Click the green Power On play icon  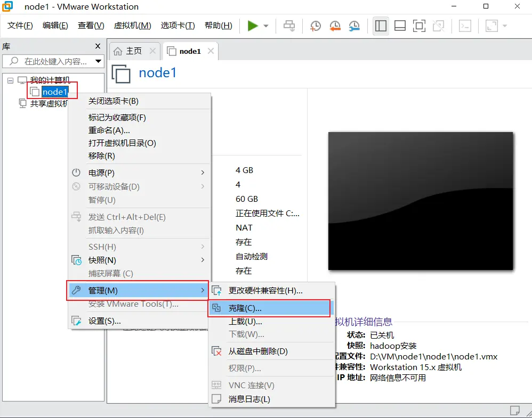(253, 26)
